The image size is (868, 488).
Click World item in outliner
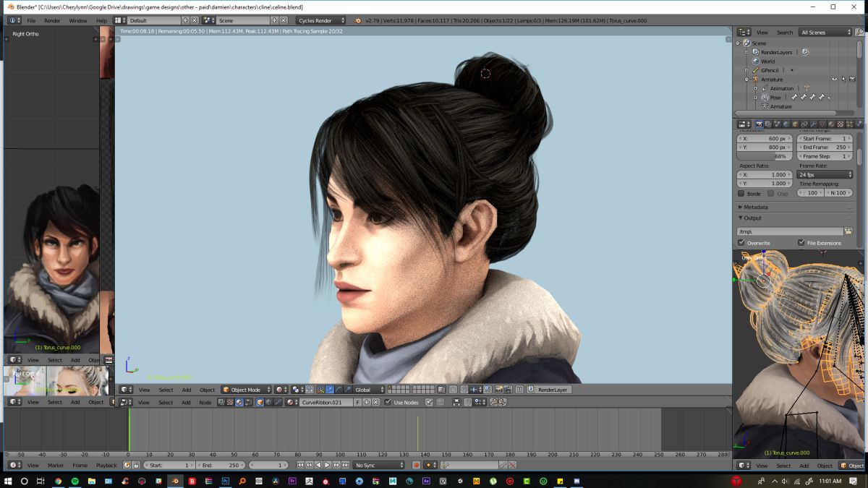pyautogui.click(x=767, y=61)
